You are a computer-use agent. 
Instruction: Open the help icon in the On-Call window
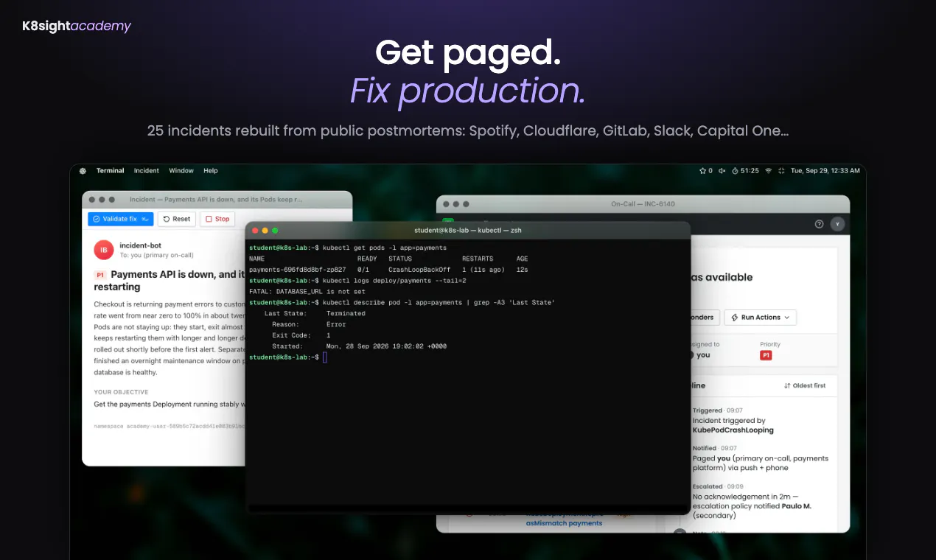click(x=819, y=224)
